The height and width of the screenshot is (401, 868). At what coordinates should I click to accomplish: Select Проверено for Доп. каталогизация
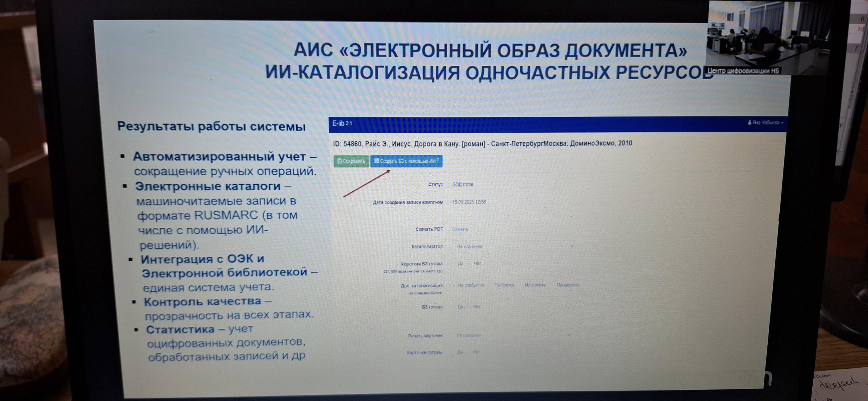point(567,285)
